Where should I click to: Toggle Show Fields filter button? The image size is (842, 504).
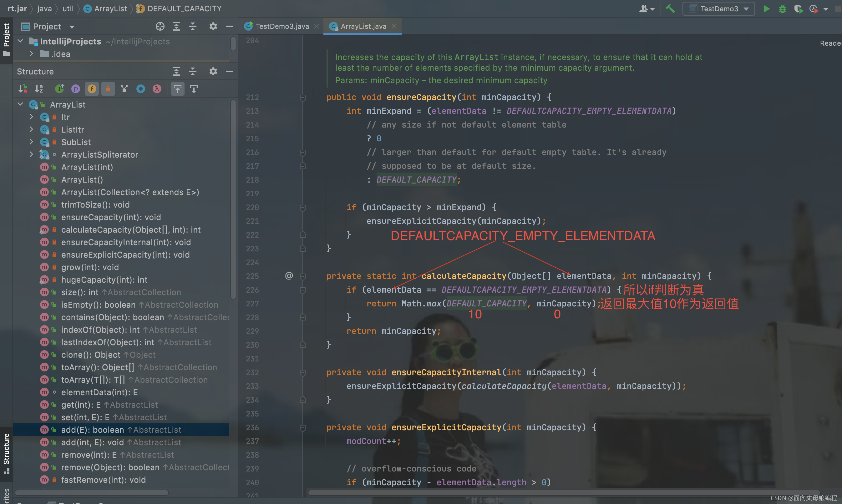click(92, 89)
